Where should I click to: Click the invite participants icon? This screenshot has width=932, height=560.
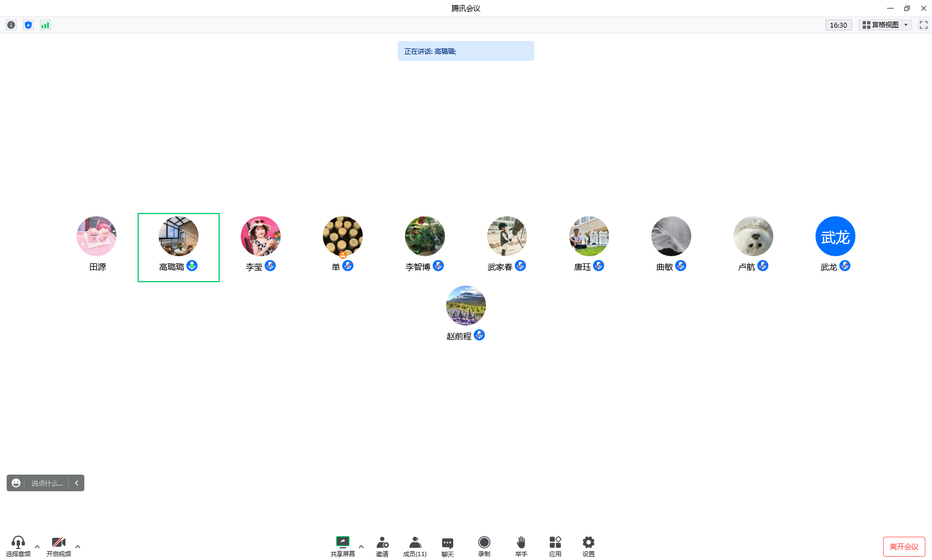[382, 546]
